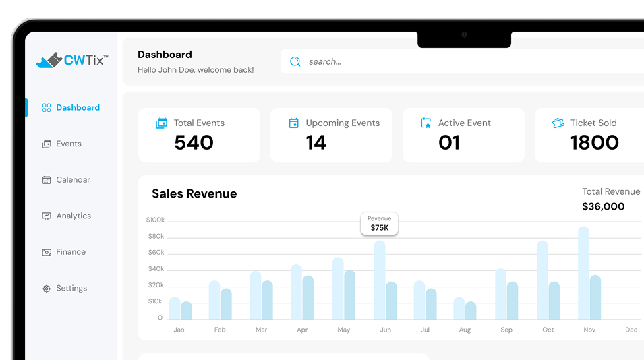Viewport: 644px width, 360px height.
Task: Select the Upcoming Events 14 card
Action: 332,136
